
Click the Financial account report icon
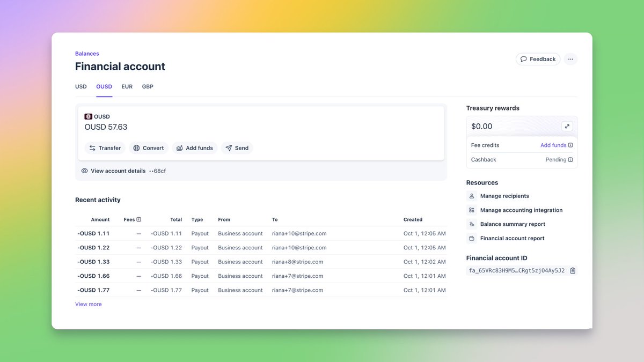click(472, 238)
